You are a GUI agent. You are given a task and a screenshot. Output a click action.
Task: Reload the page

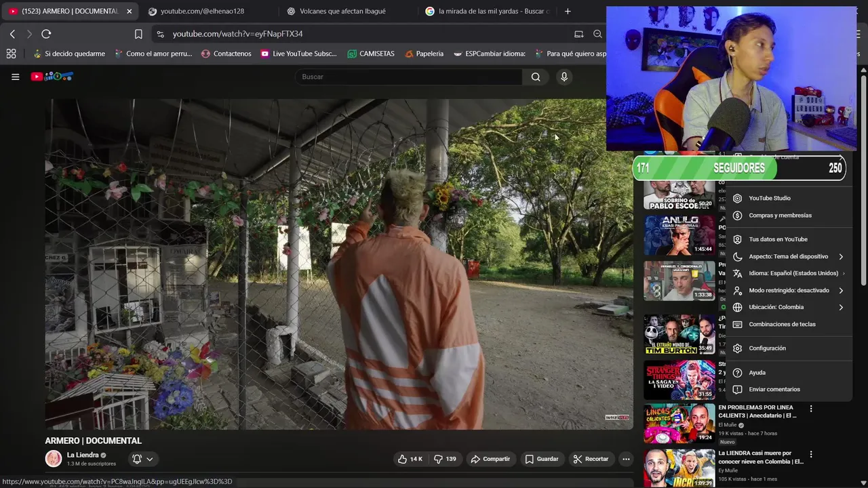(x=46, y=34)
